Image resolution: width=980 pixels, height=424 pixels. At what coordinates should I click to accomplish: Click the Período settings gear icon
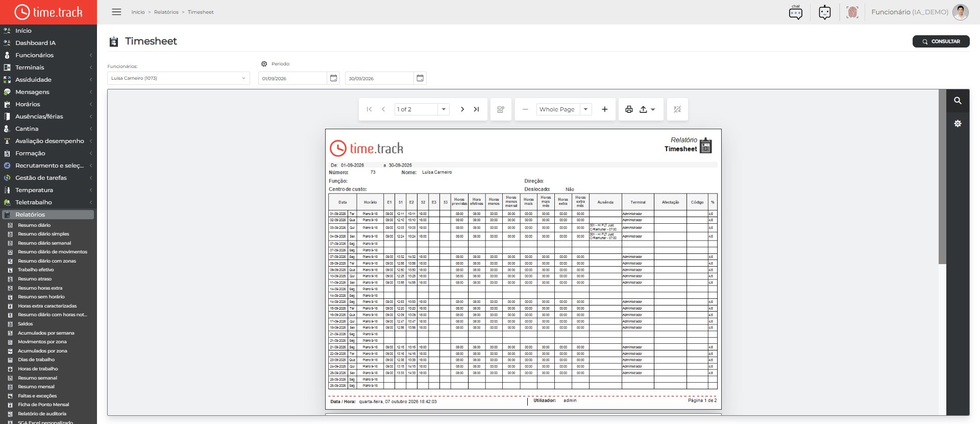coord(264,64)
